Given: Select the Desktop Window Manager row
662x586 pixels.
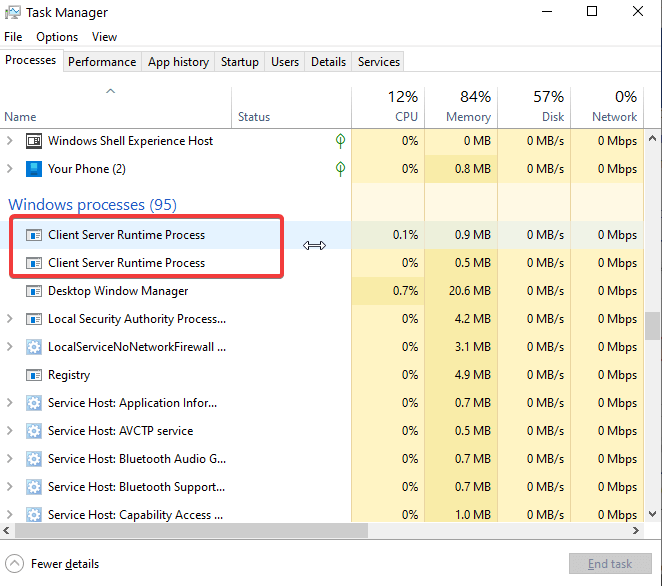Looking at the screenshot, I should pos(322,291).
